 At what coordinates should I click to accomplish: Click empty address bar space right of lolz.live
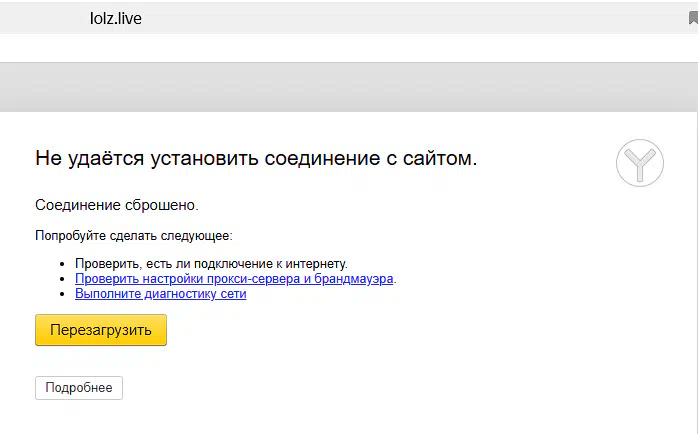click(414, 18)
